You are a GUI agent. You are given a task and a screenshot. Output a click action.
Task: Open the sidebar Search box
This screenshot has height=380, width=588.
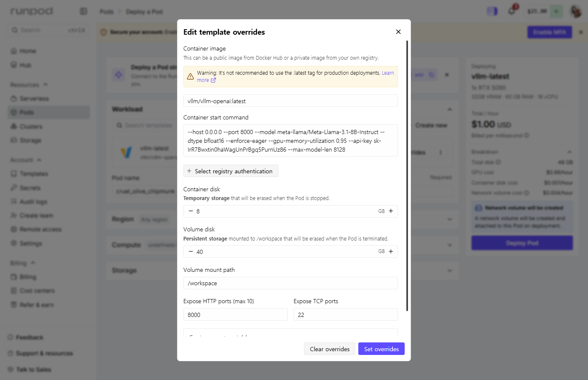tap(48, 30)
